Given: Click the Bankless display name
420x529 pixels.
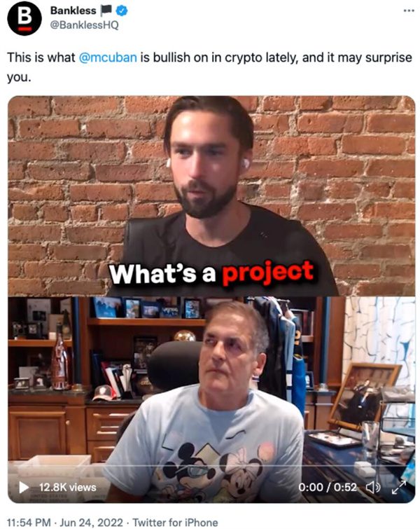Looking at the screenshot, I should [x=73, y=11].
